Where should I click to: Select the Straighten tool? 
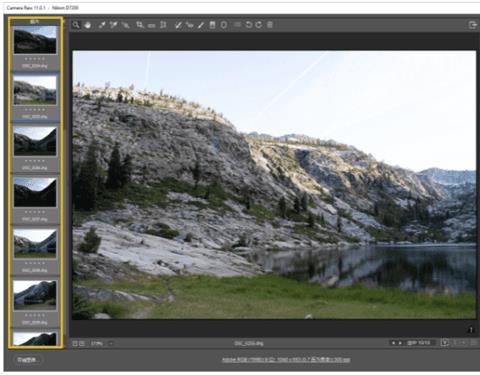coord(152,25)
